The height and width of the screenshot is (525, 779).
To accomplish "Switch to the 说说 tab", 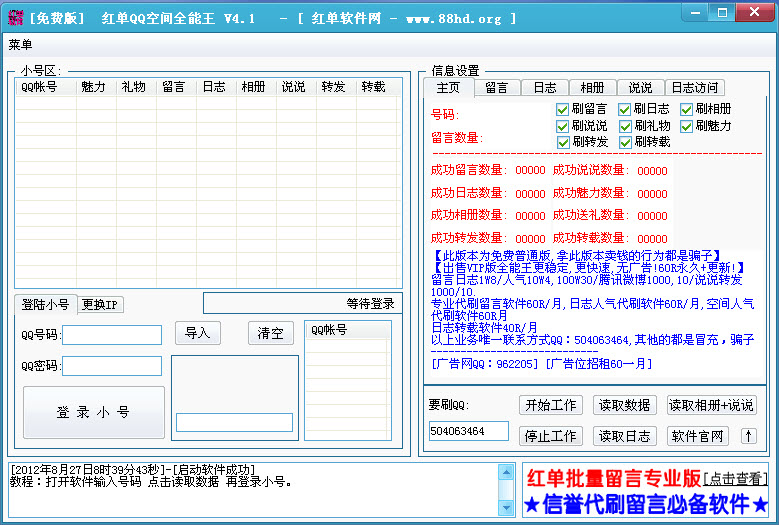I will 640,88.
